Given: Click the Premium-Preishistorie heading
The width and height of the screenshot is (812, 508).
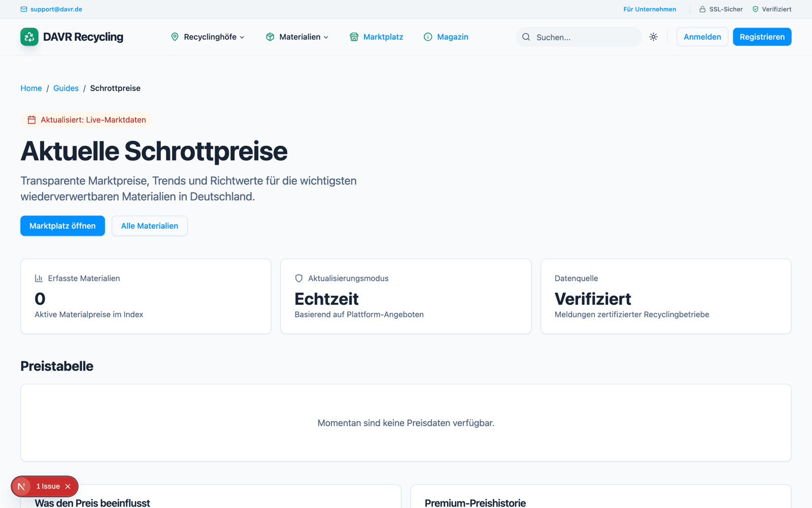Looking at the screenshot, I should pos(475,503).
